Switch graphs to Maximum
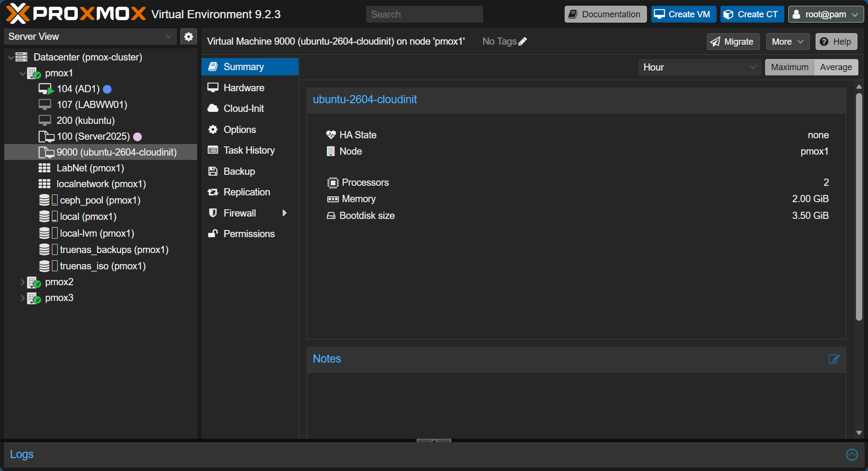The width and height of the screenshot is (868, 471). point(790,67)
